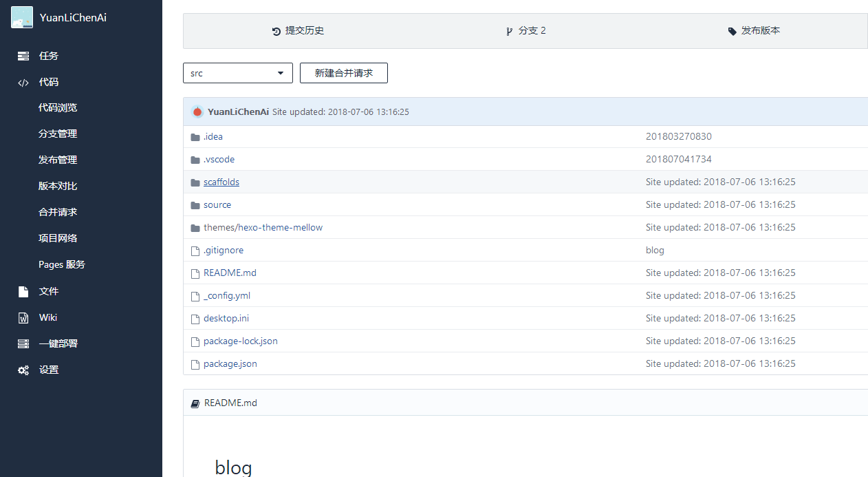
Task: Open the 任务 tasks sidebar icon
Action: pyautogui.click(x=23, y=56)
